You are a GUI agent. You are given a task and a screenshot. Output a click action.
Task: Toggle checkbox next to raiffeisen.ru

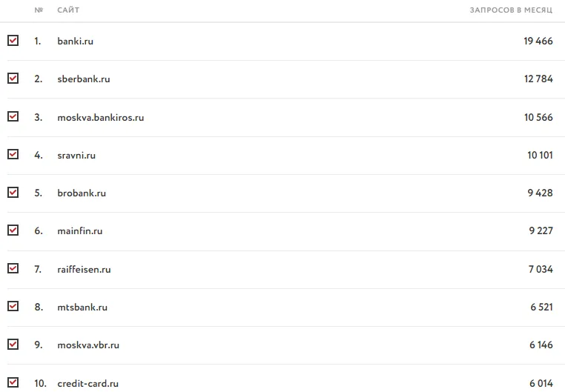13,268
